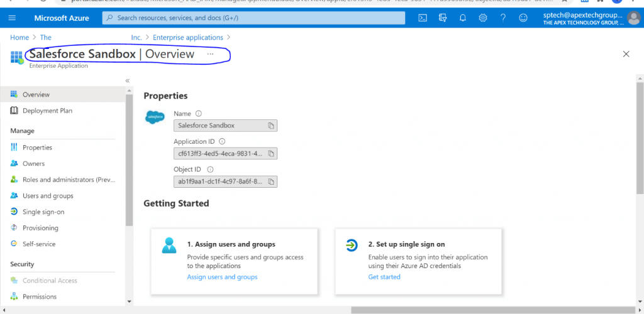Screen dimensions: 644x314
Task: Collapse the left navigation pane
Action: tap(127, 81)
